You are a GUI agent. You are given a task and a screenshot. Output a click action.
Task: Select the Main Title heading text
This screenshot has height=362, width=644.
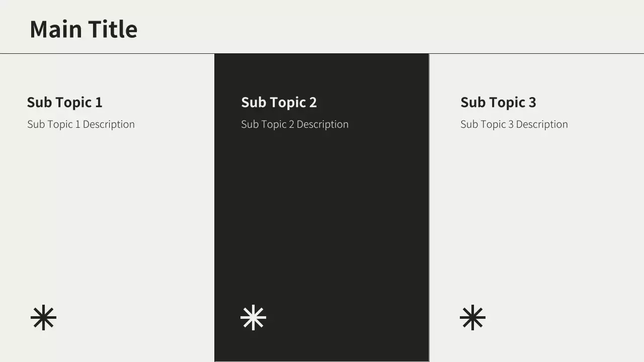pos(84,29)
